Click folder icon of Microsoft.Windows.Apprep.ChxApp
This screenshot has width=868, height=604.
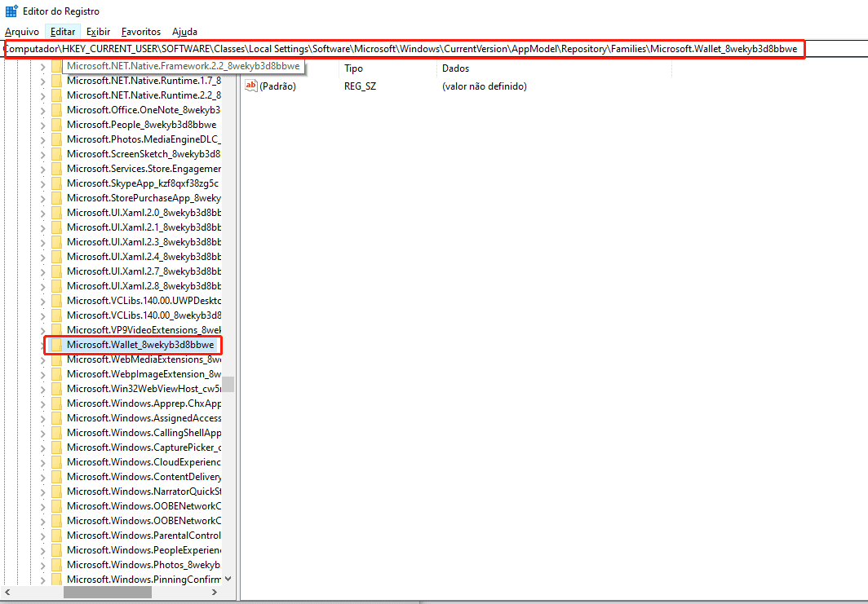[x=56, y=403]
